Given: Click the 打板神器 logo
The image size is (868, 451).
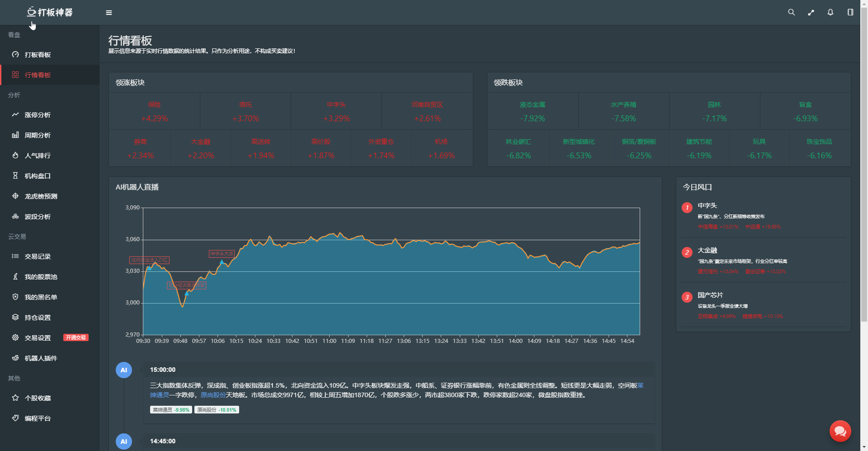Looking at the screenshot, I should tap(50, 12).
